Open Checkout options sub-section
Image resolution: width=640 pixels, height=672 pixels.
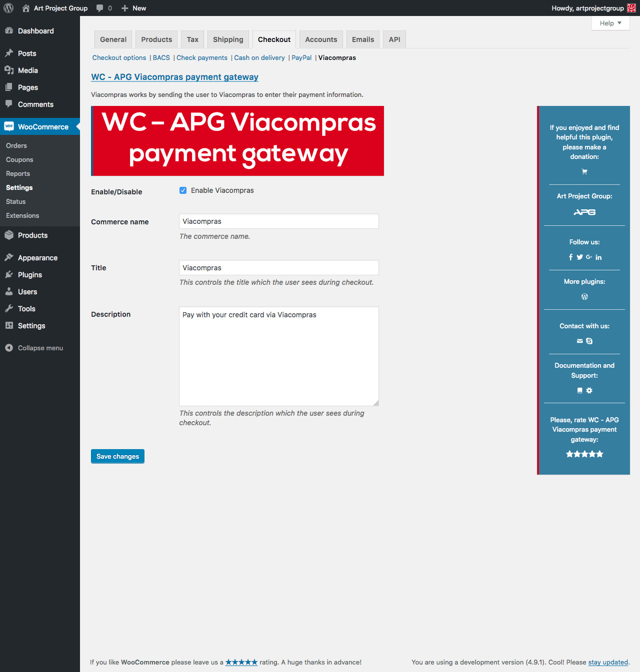[119, 58]
